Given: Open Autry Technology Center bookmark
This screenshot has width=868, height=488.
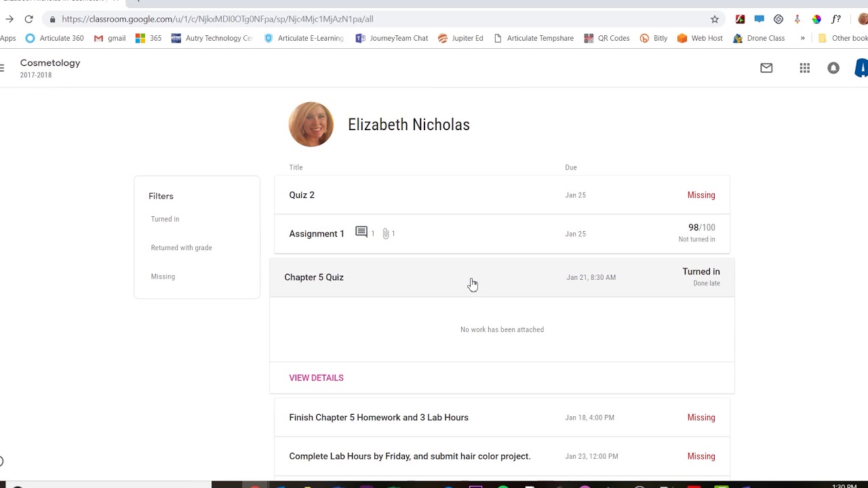Looking at the screenshot, I should (212, 38).
